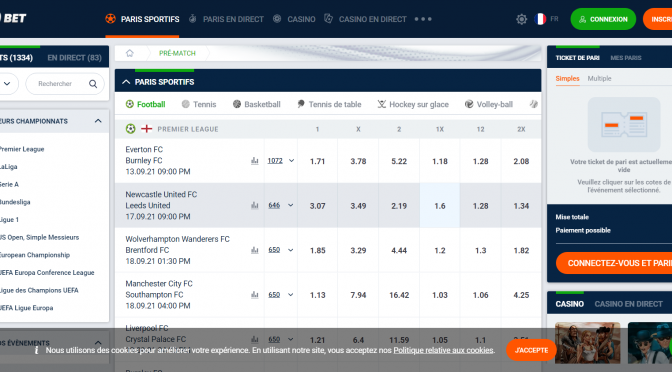The image size is (672, 372).
Task: Expand markets chevron for Manchester City match
Action: [x=291, y=294]
